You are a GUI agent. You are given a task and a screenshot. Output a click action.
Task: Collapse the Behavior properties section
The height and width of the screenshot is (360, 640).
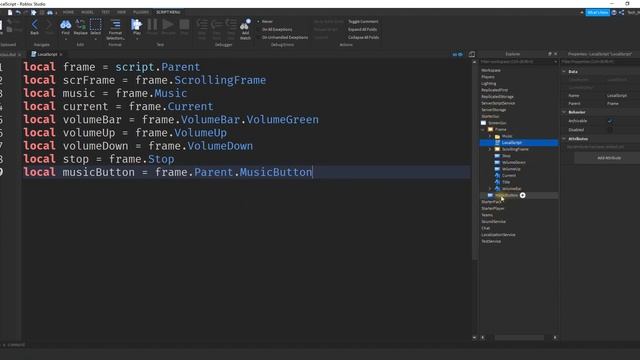click(x=564, y=112)
